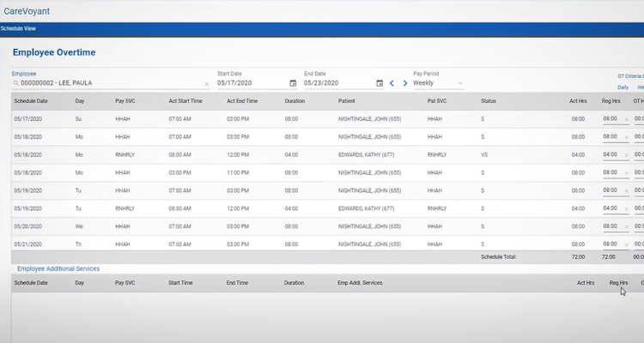Image resolution: width=644 pixels, height=343 pixels.
Task: Sort by Act Start Time column
Action: (x=185, y=101)
